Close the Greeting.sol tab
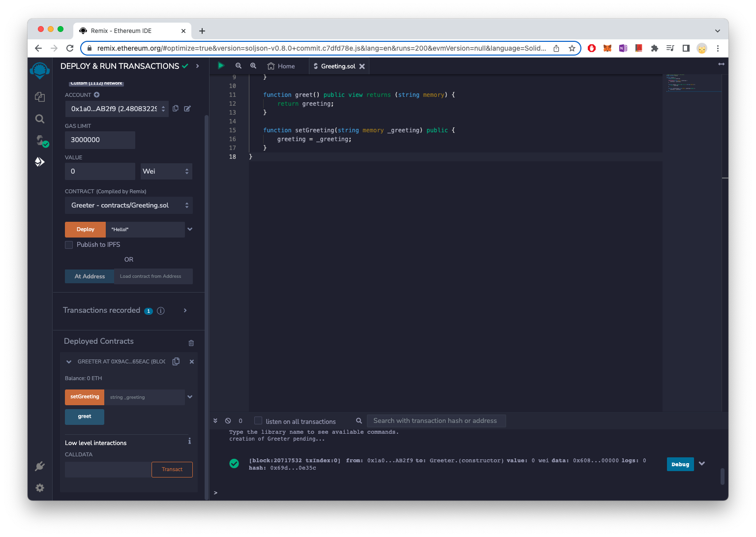The width and height of the screenshot is (756, 537). coord(362,66)
